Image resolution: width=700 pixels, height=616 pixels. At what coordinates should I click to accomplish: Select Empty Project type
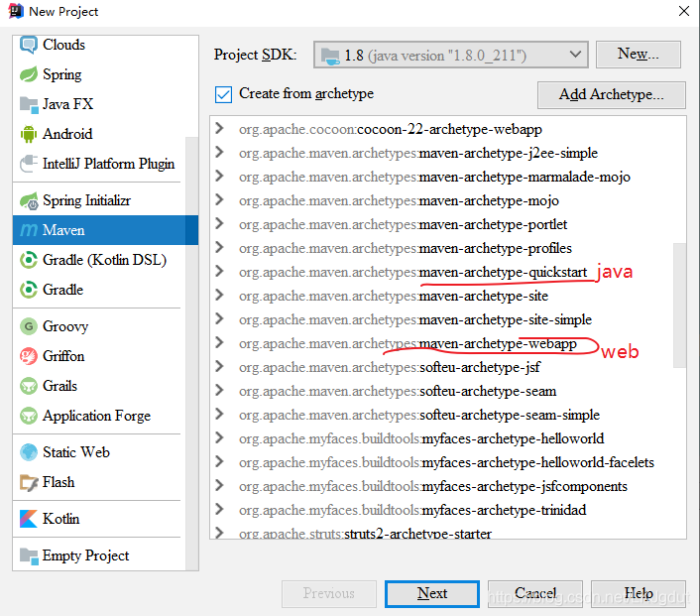(99, 555)
